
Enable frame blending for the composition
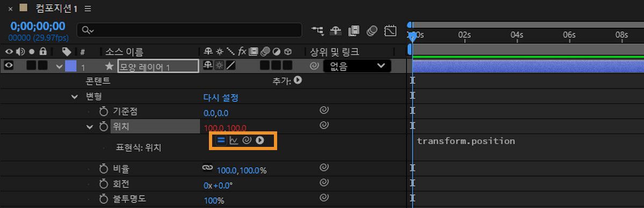click(354, 31)
